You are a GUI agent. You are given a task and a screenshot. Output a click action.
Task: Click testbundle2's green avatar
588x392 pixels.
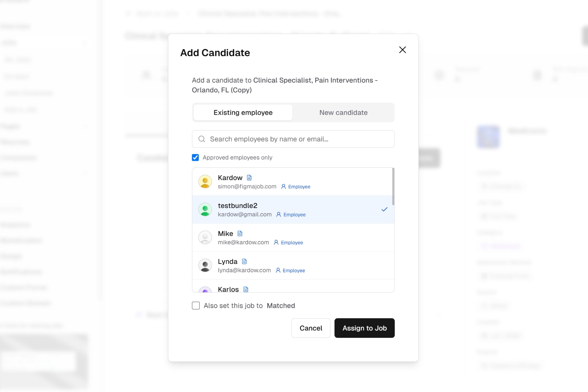click(205, 209)
